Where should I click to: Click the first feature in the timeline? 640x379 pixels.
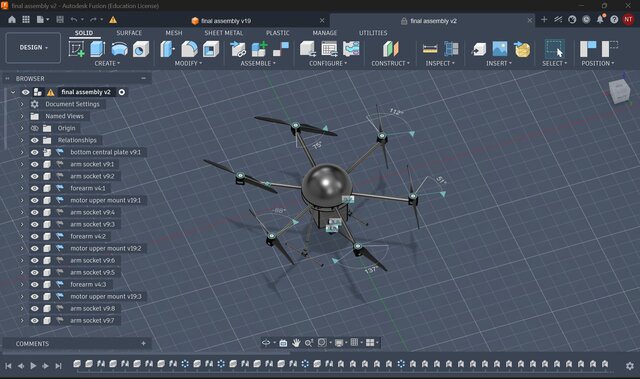pyautogui.click(x=77, y=363)
